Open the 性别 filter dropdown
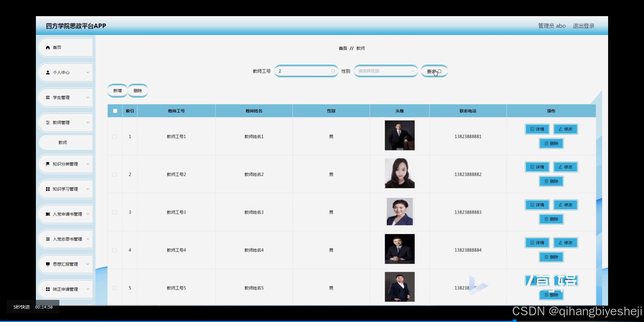Viewport: 644px width, 322px height. click(x=386, y=71)
